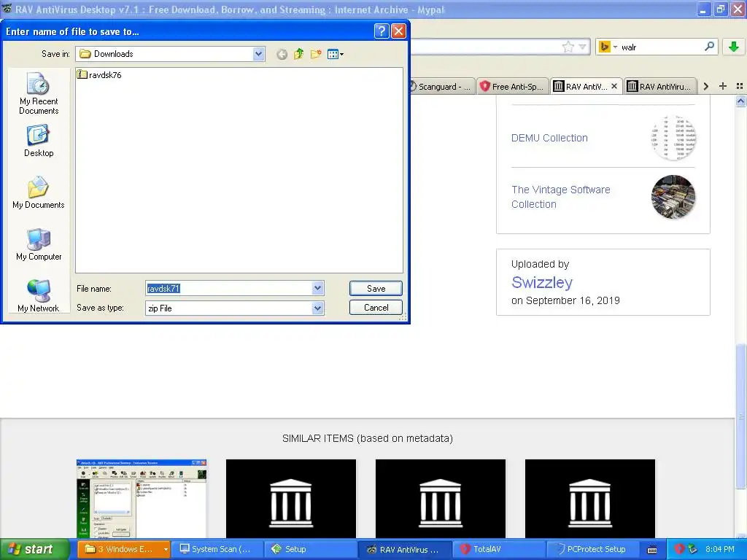This screenshot has height=560, width=747.
Task: Click the Up One Level folder icon
Action: 298,54
